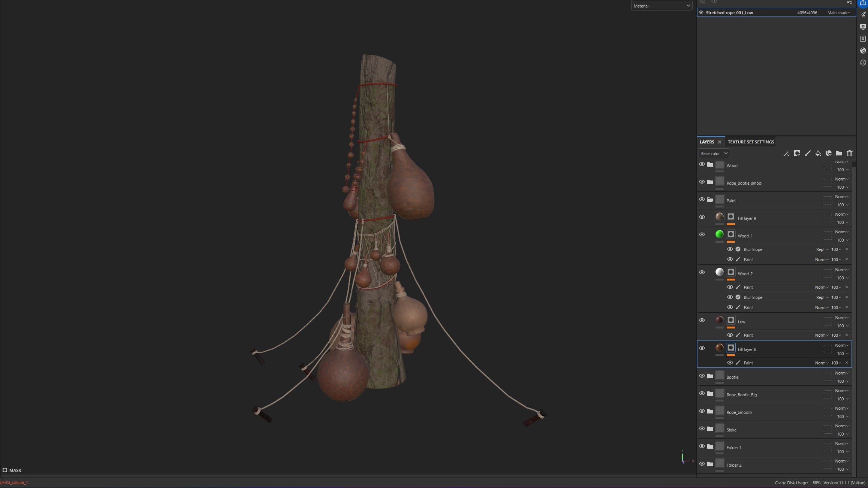Add a mask with the mask icon
Screen dimensions: 868x488
point(797,154)
